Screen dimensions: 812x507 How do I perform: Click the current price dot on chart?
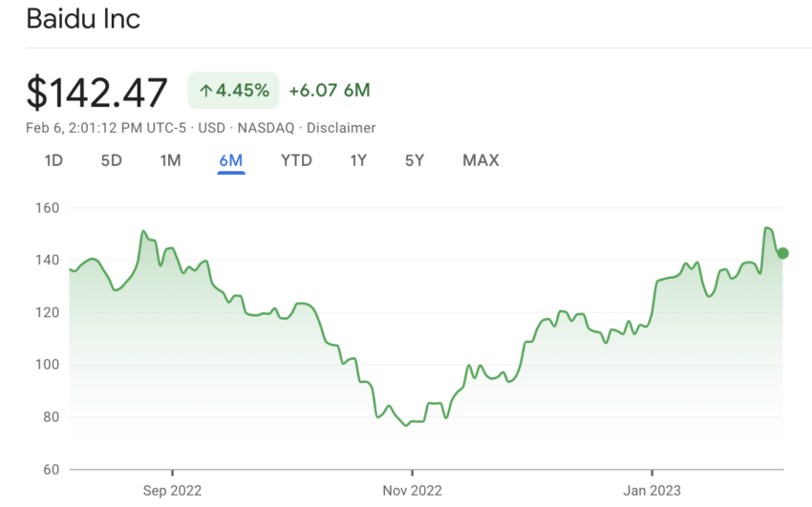[x=783, y=253]
